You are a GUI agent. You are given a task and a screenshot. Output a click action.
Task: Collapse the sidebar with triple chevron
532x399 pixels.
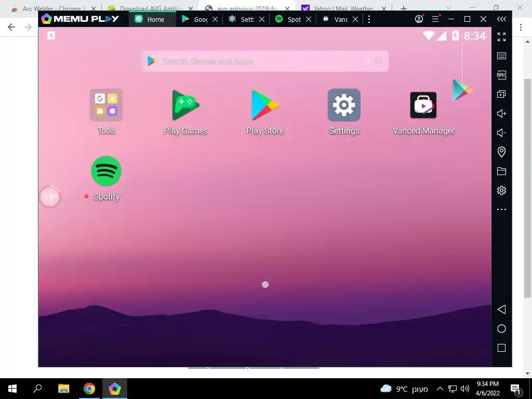[x=501, y=19]
